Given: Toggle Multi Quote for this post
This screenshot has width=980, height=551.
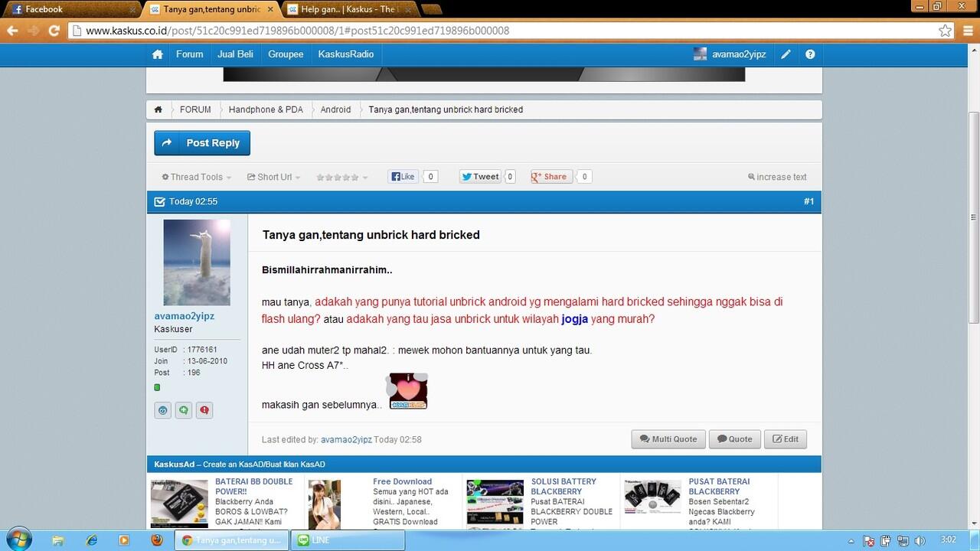Looking at the screenshot, I should pyautogui.click(x=668, y=439).
